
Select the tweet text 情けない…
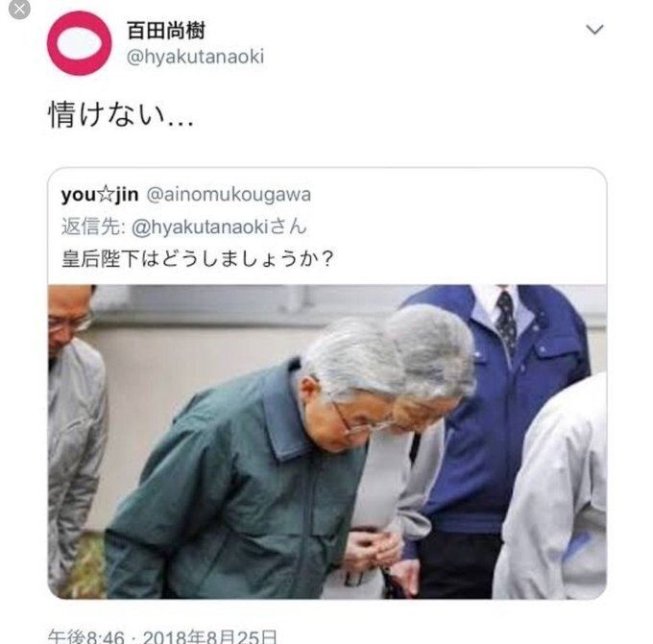pyautogui.click(x=121, y=115)
